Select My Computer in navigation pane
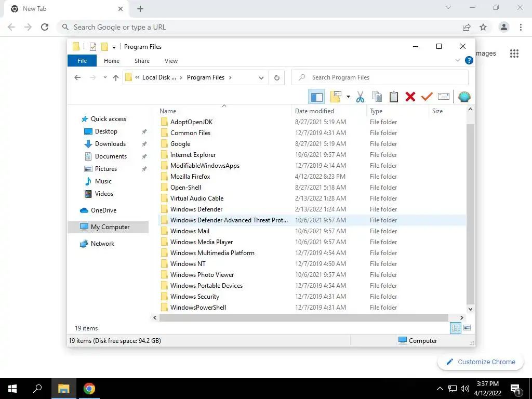This screenshot has height=399, width=532. tap(109, 227)
